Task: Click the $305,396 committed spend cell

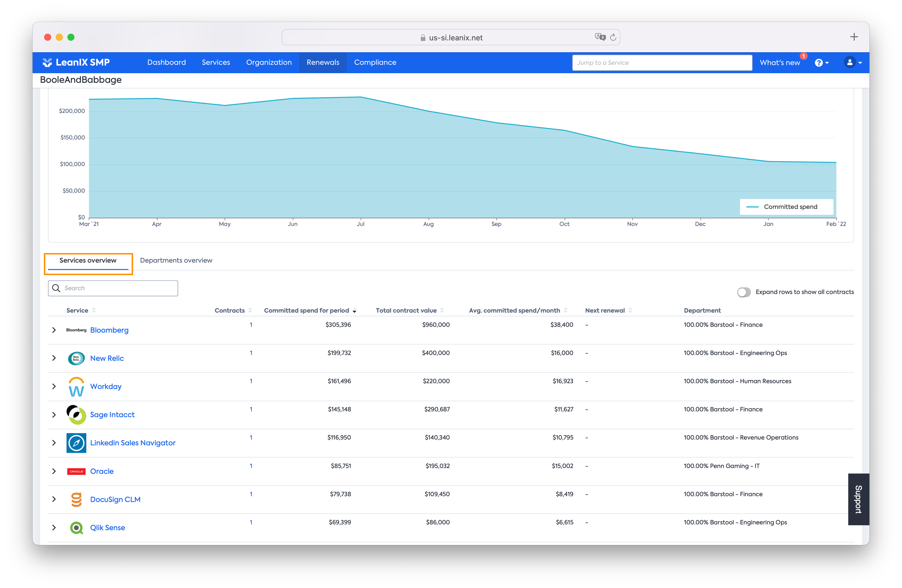Action: click(338, 325)
